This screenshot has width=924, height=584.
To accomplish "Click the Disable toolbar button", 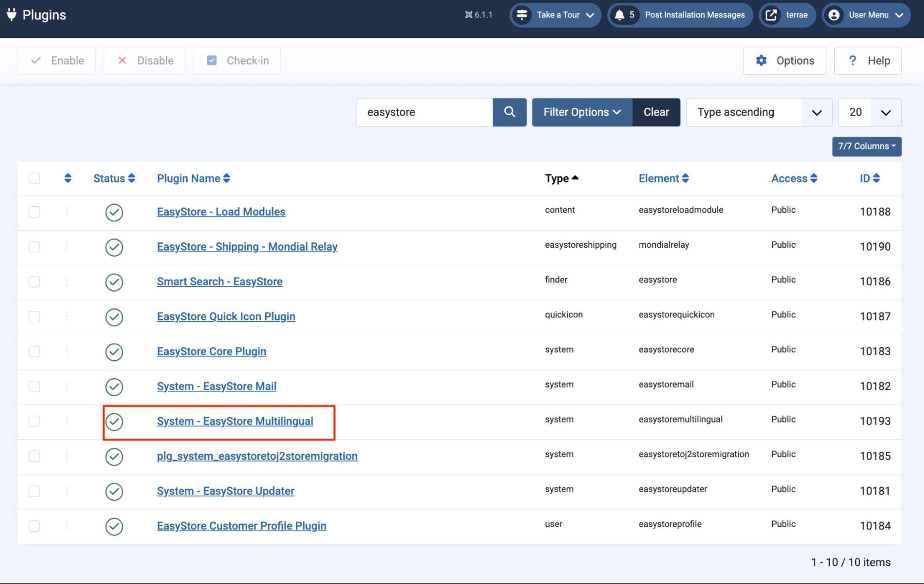I will [x=144, y=61].
